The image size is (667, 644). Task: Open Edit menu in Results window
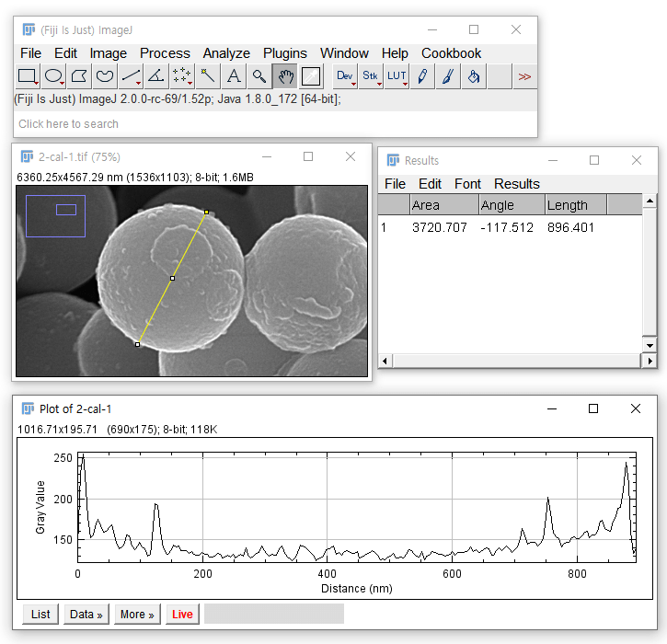[430, 184]
